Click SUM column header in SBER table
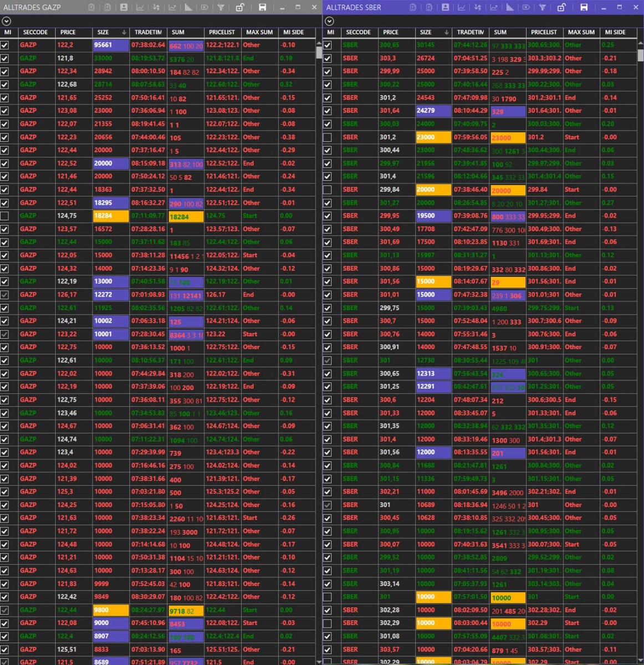This screenshot has width=644, height=665. click(x=507, y=32)
